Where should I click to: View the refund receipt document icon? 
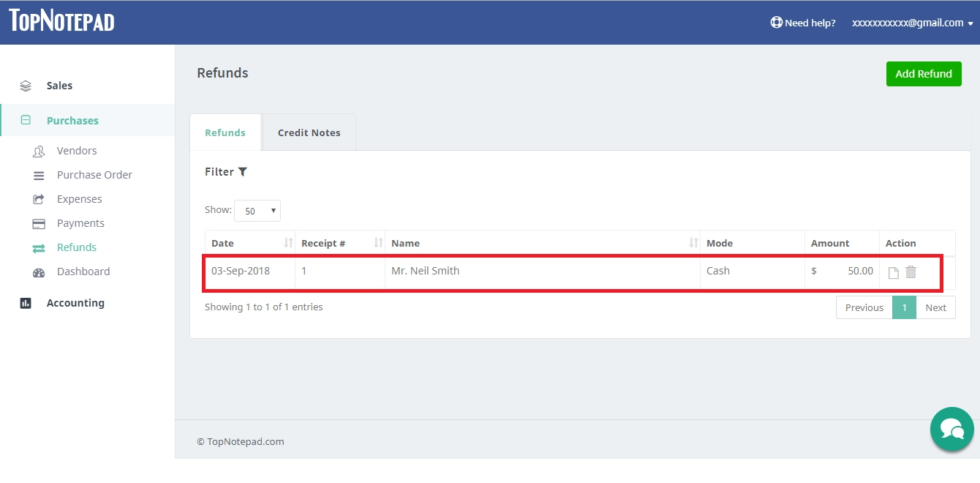coord(892,272)
